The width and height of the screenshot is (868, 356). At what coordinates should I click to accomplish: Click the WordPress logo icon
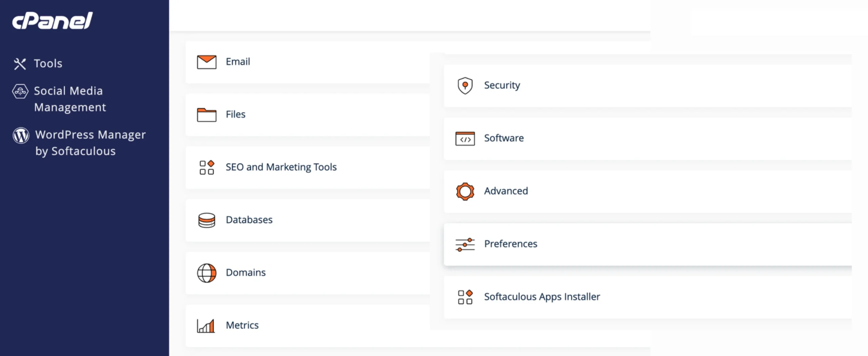[21, 135]
